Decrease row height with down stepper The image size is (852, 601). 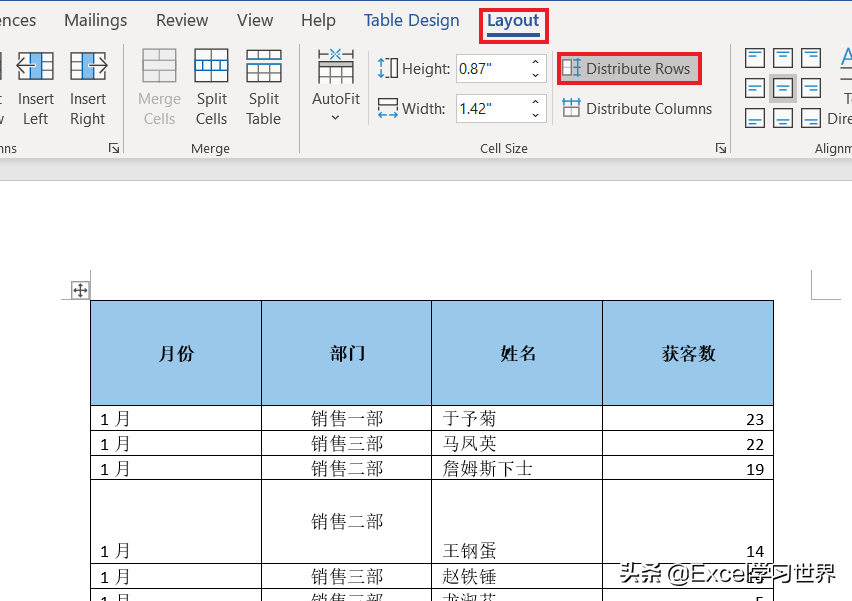[x=536, y=76]
